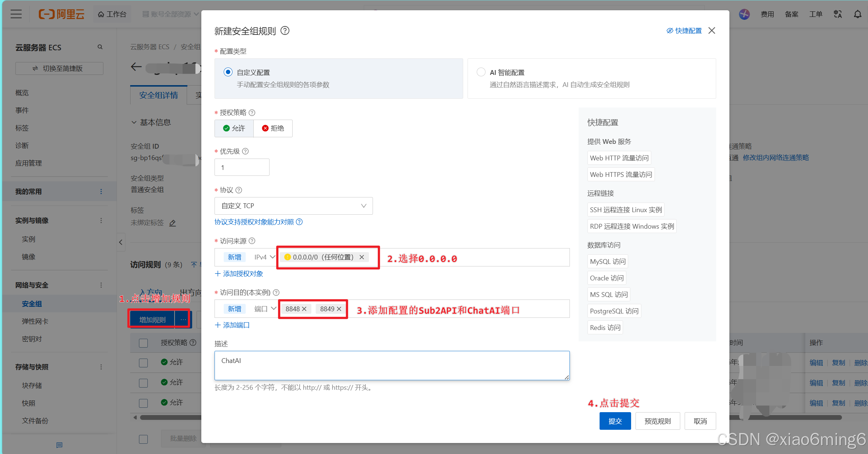Open 弹性网卡 in the sidebar
Viewport: 868px width, 454px height.
coord(35,322)
